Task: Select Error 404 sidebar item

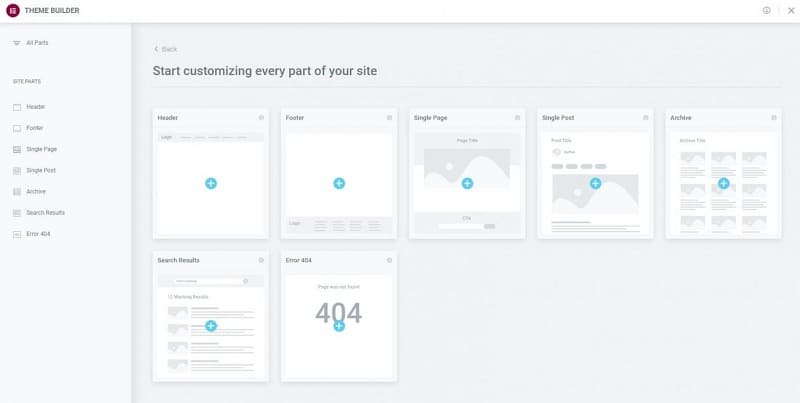Action: click(x=37, y=234)
